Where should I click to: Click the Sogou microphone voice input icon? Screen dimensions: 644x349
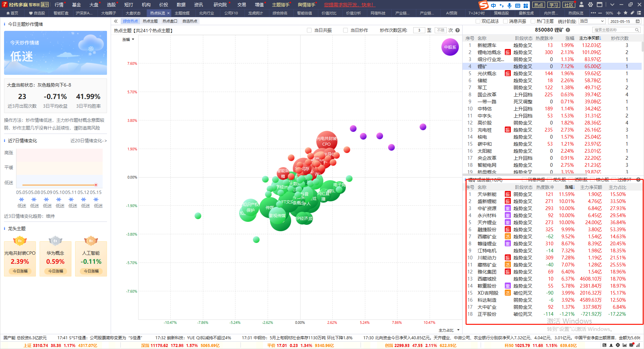509,5
